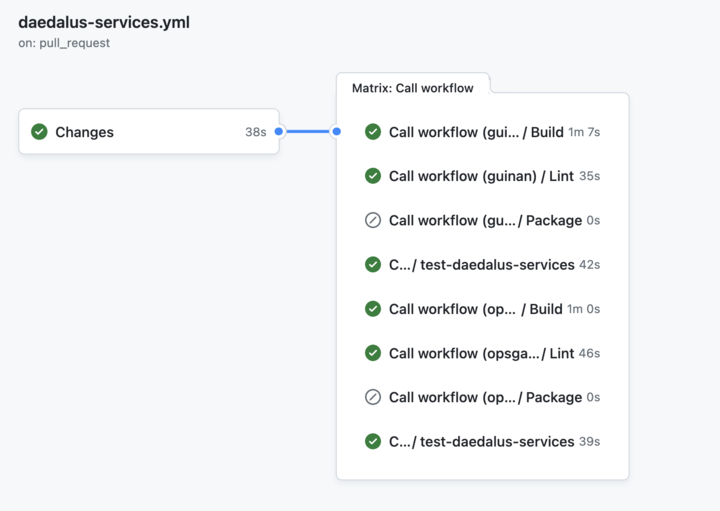Click check icon of 39s test-daedalus-services job
720x511 pixels.
tap(373, 441)
